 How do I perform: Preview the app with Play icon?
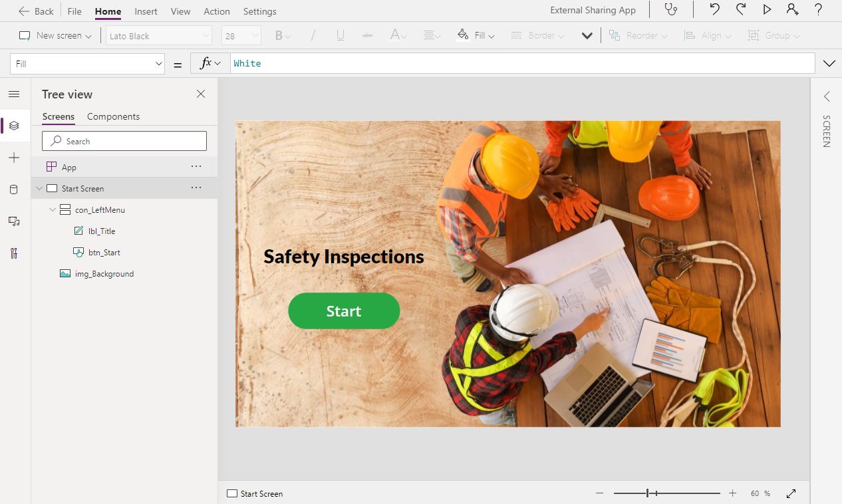tap(767, 10)
